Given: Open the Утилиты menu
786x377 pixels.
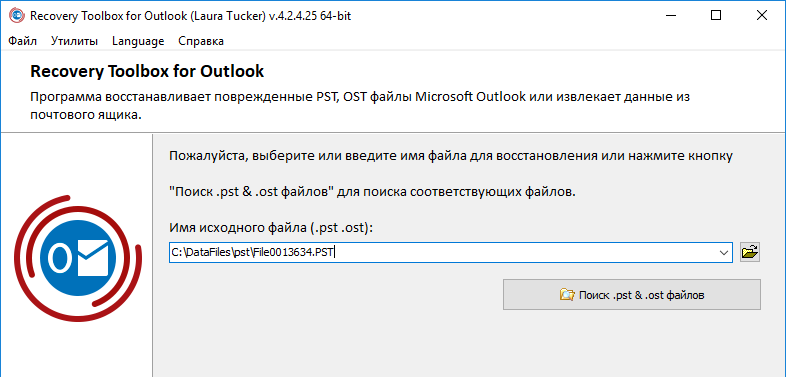Looking at the screenshot, I should (74, 41).
